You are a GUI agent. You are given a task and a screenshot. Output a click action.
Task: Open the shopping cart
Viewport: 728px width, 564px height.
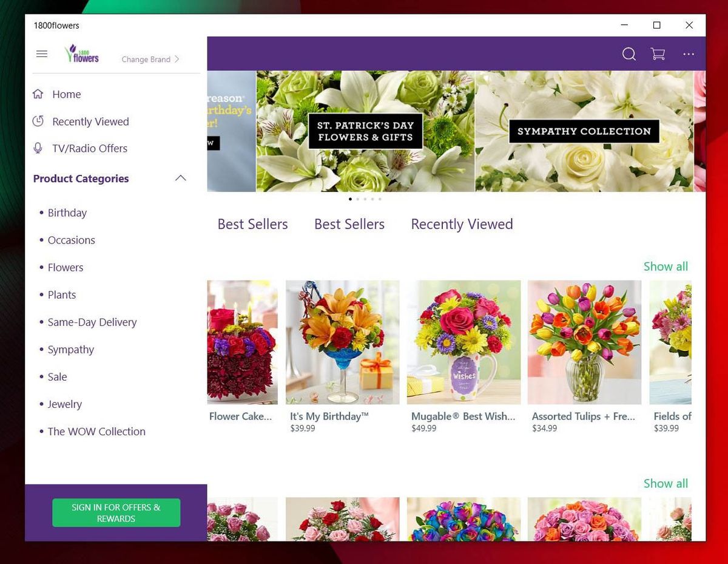pyautogui.click(x=657, y=54)
